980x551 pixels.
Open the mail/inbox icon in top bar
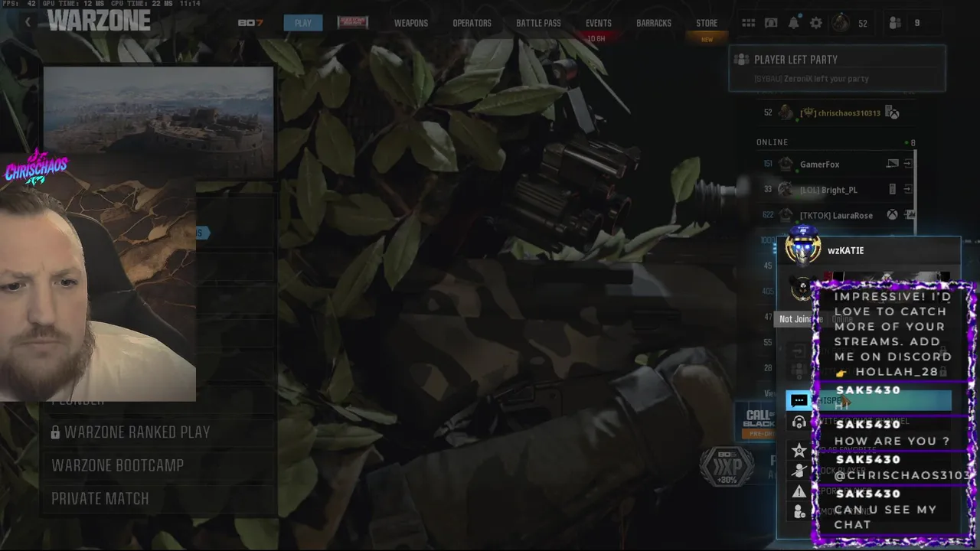click(x=771, y=23)
